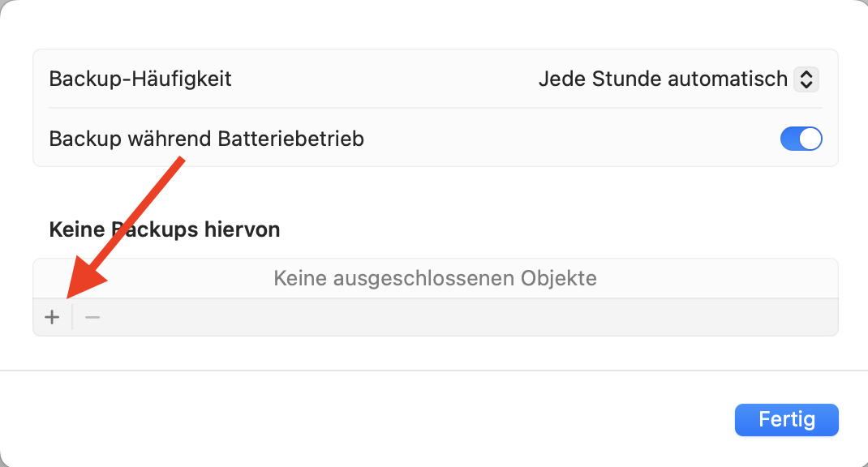Click the Backup-Häufigkeit row label

click(x=140, y=79)
